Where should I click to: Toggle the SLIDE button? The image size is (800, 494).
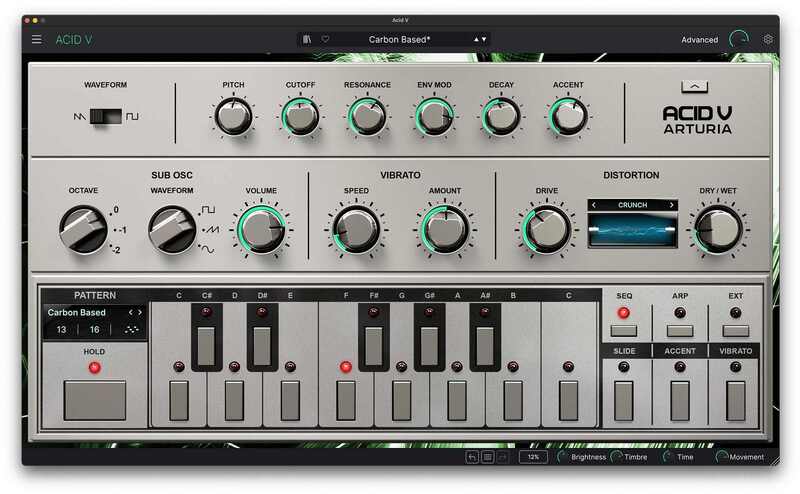click(623, 401)
